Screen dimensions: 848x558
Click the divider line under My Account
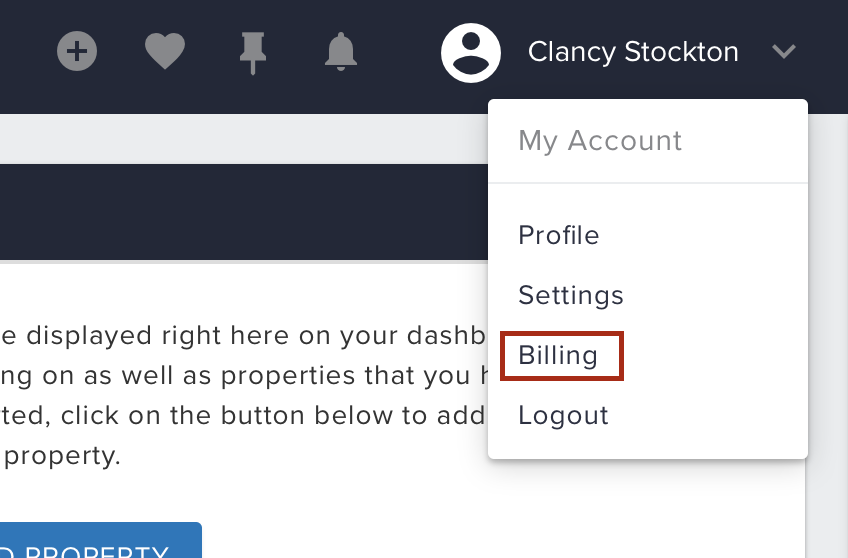pyautogui.click(x=648, y=183)
